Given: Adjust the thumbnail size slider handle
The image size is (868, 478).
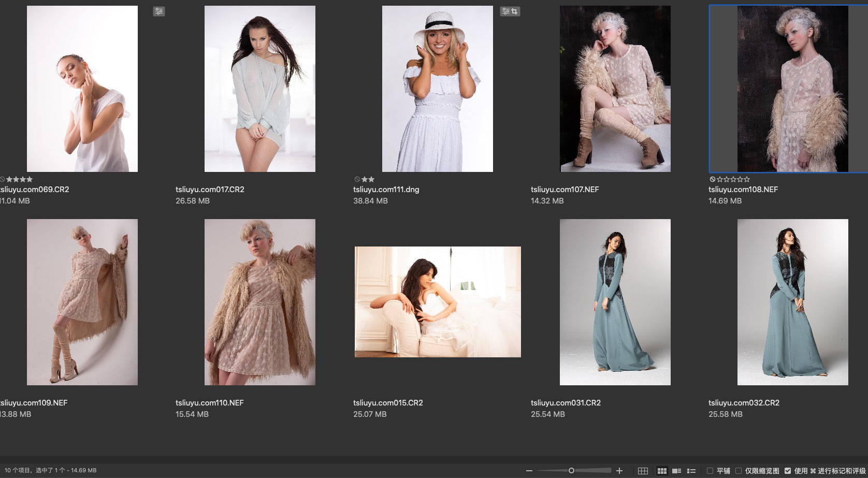Looking at the screenshot, I should (571, 471).
